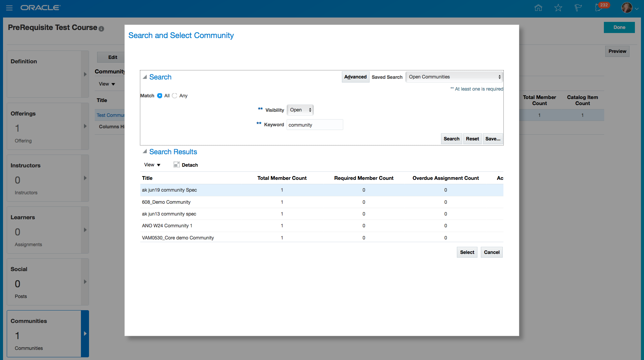Image resolution: width=644 pixels, height=360 pixels.
Task: Switch to Advanced search mode
Action: coord(355,77)
